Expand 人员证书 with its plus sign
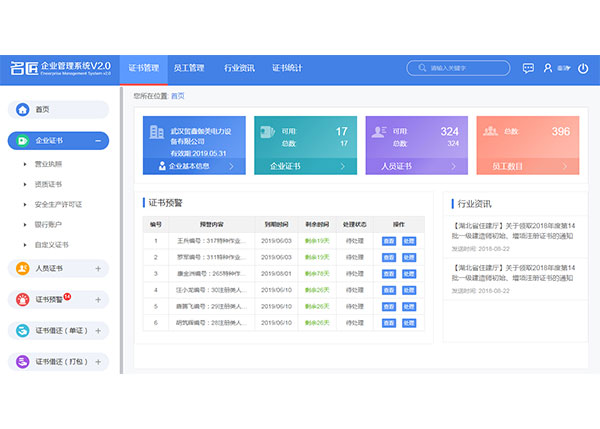 (x=97, y=269)
